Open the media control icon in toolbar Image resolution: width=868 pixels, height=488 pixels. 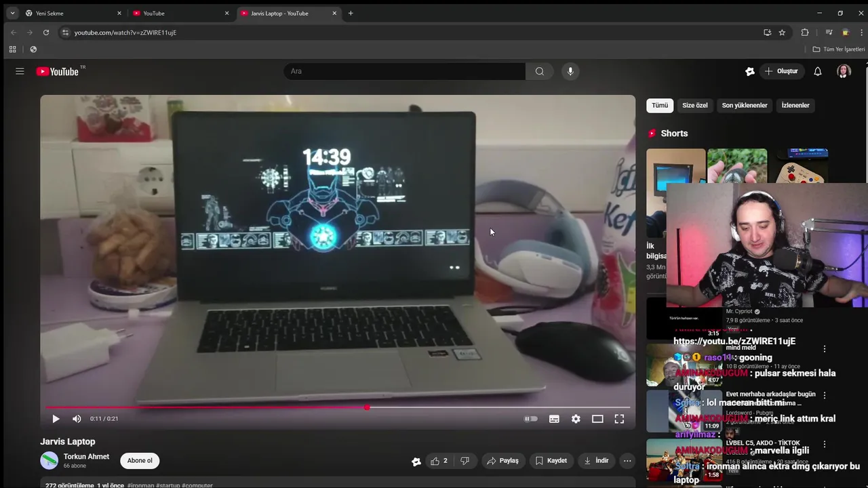[x=829, y=33]
